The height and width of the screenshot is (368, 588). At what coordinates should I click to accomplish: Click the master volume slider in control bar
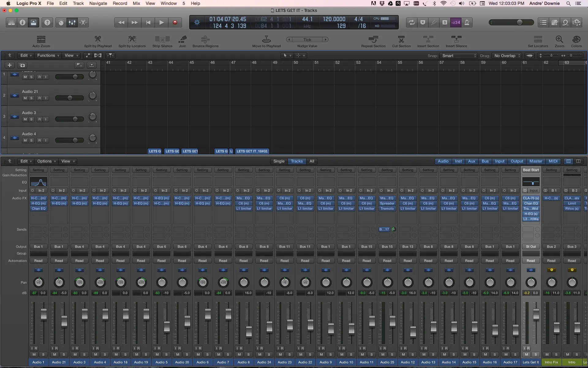pos(511,22)
